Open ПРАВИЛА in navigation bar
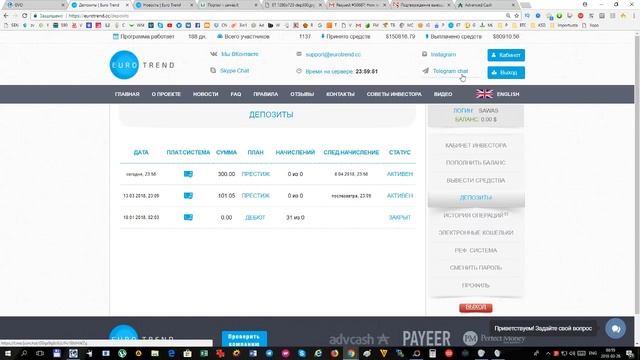Image resolution: width=640 pixels, height=360 pixels. [x=265, y=94]
